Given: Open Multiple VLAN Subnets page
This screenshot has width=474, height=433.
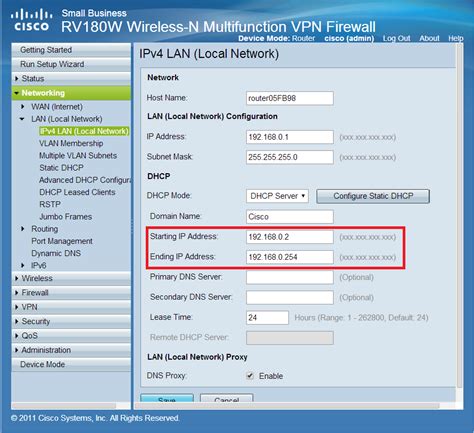Looking at the screenshot, I should coord(78,156).
